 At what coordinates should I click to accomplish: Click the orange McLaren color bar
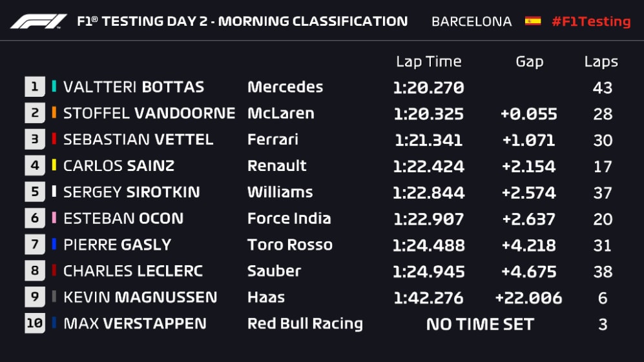click(54, 113)
